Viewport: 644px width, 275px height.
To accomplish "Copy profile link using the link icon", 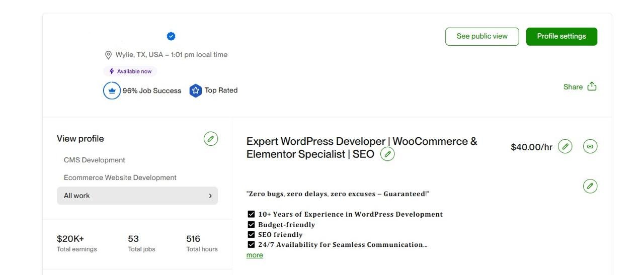I will point(590,147).
